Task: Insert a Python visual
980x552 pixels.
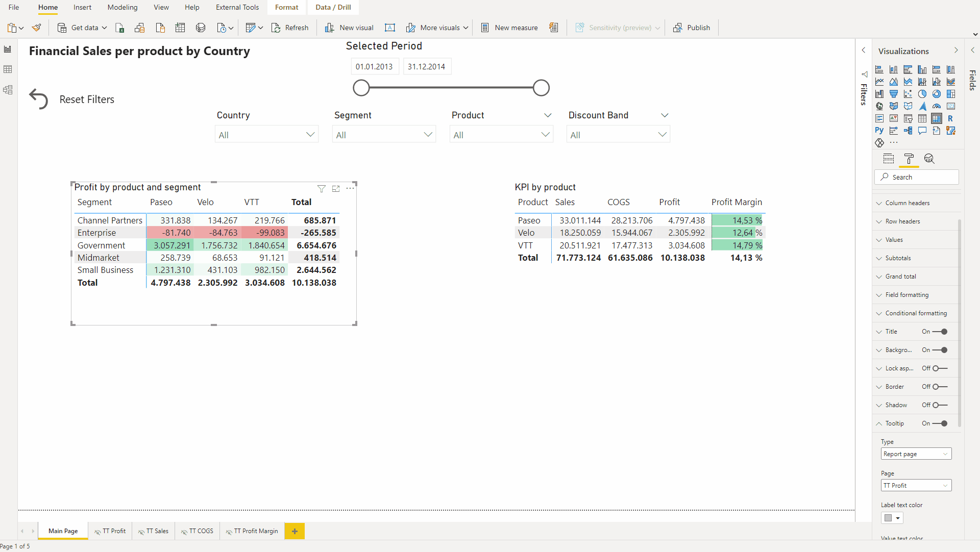Action: coord(879,131)
